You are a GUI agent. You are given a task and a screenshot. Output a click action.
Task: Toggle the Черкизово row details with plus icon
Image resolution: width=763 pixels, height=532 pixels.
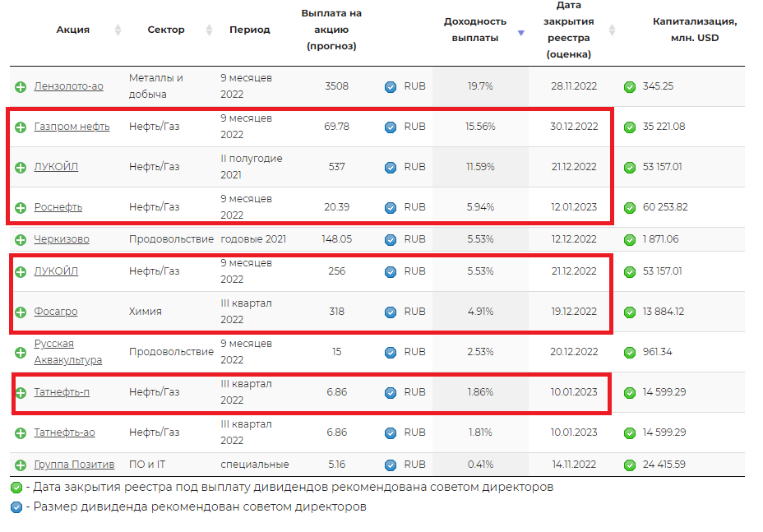point(19,239)
